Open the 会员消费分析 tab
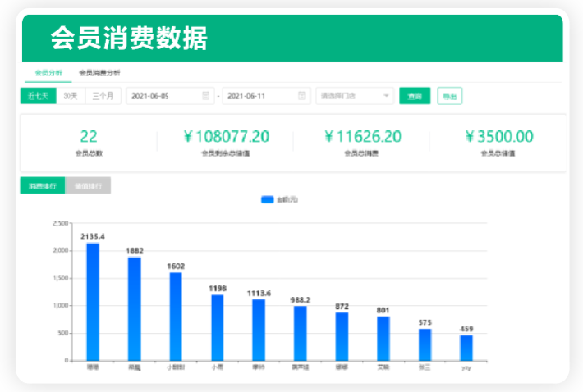 click(x=99, y=73)
